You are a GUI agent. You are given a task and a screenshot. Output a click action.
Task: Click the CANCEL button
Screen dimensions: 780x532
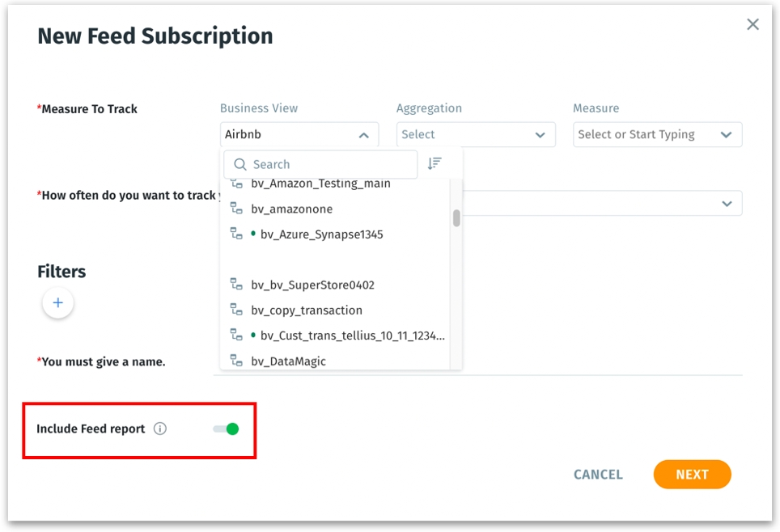click(x=598, y=475)
